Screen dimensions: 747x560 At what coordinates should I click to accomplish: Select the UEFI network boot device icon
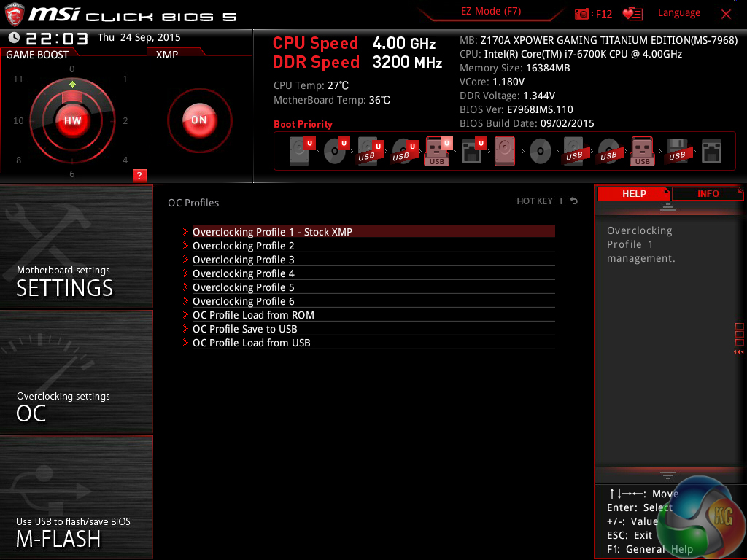tap(473, 151)
